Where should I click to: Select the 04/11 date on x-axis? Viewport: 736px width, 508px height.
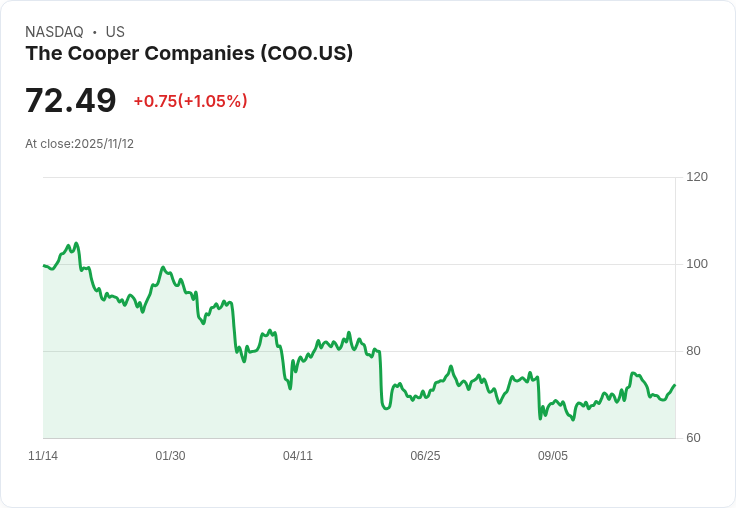pyautogui.click(x=298, y=456)
